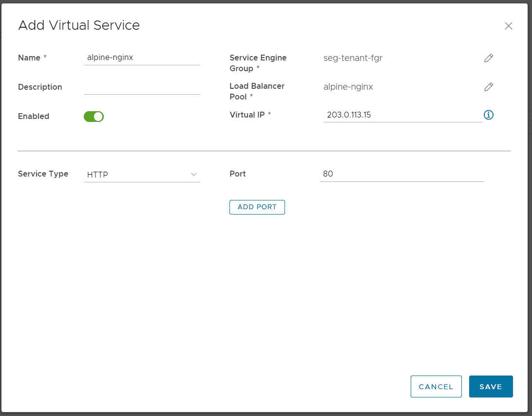
Task: Edit the Load Balancer Pool with pencil icon
Action: point(488,87)
